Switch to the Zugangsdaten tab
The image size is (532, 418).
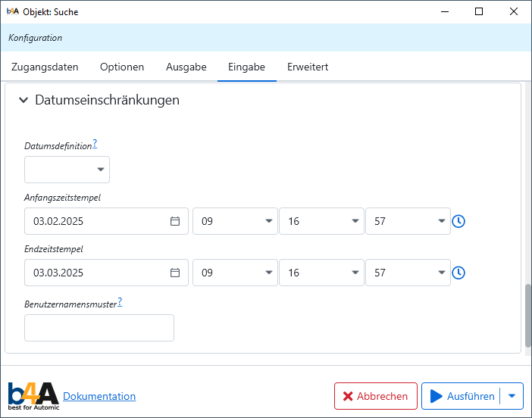click(45, 67)
